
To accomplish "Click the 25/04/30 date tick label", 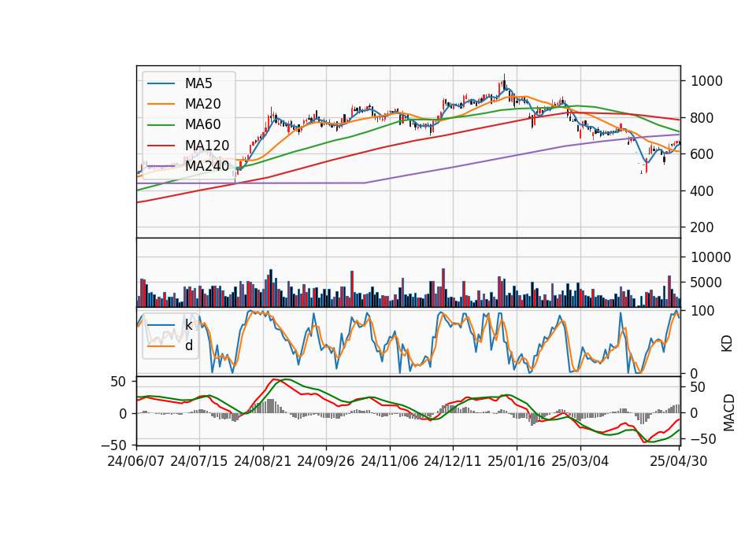I will (679, 461).
